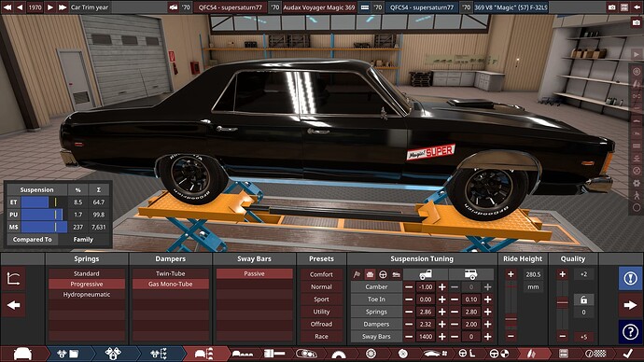Viewport: 644px width, 362px height.
Task: Open the engine family designer icon
Action: 68,354
